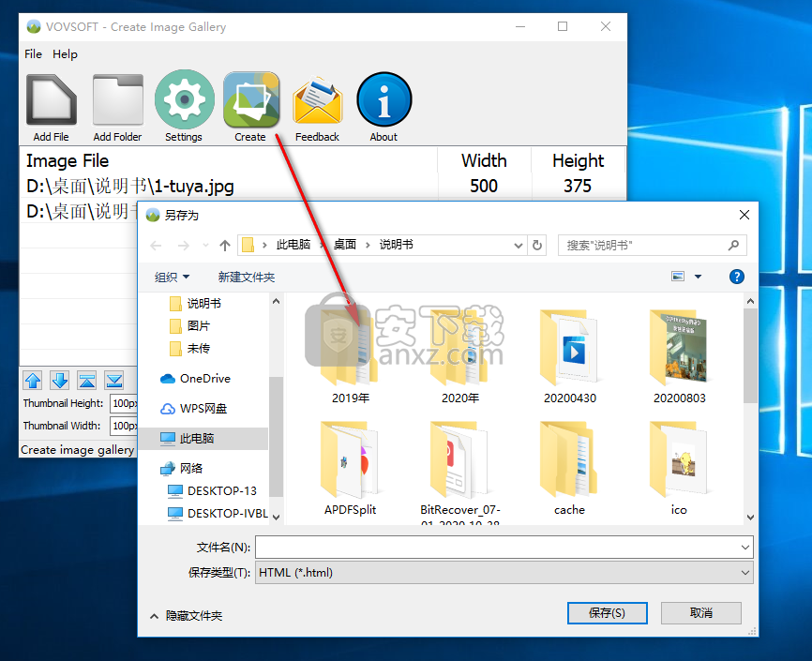Click the 保存(S) button

pyautogui.click(x=607, y=613)
